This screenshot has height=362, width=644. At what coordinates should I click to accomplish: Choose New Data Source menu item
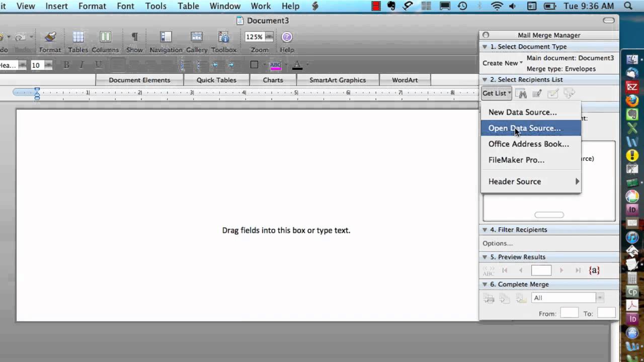coord(531,112)
